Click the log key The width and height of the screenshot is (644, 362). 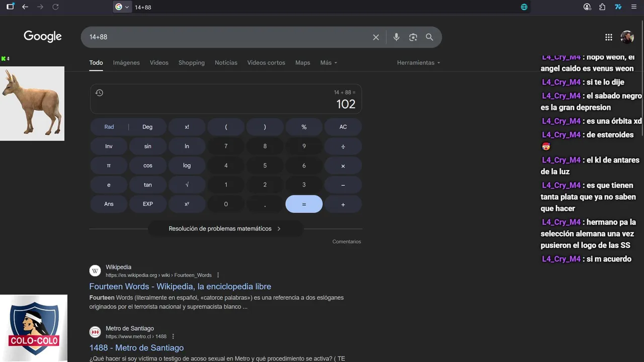187,165
